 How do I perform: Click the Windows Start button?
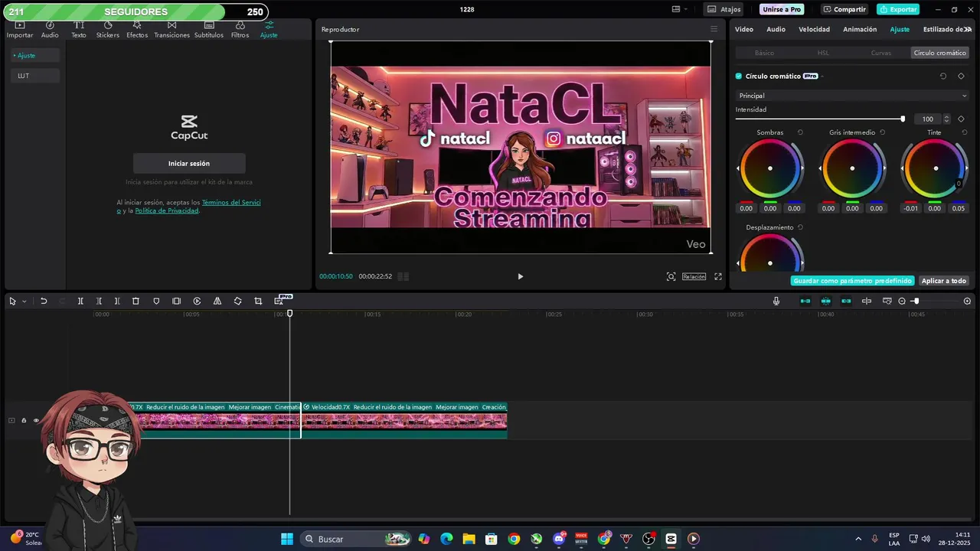click(287, 539)
